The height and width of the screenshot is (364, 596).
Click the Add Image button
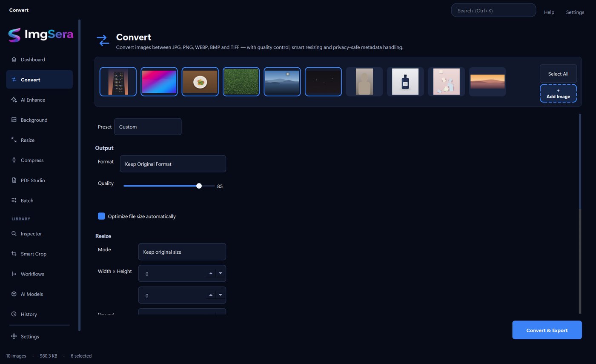[558, 94]
